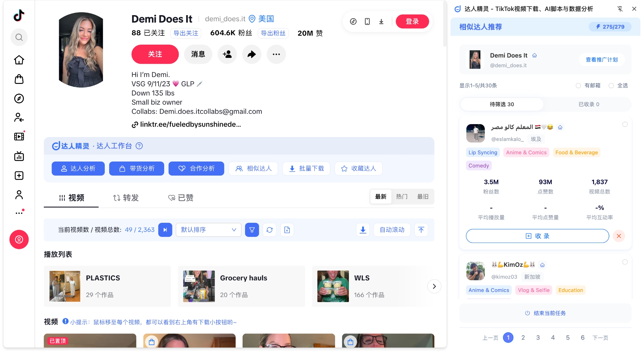This screenshot has width=644, height=351.
Task: Pin the 达人精灵 side panel
Action: [x=620, y=9]
